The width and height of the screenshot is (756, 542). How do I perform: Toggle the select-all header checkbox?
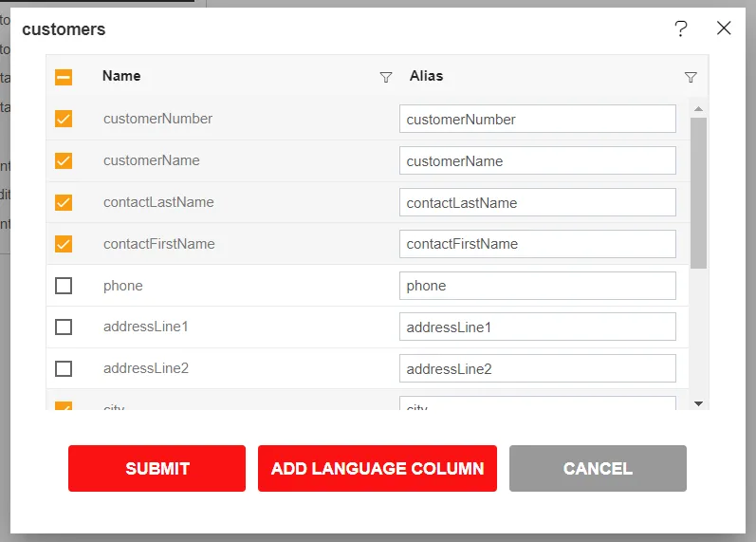pyautogui.click(x=64, y=77)
